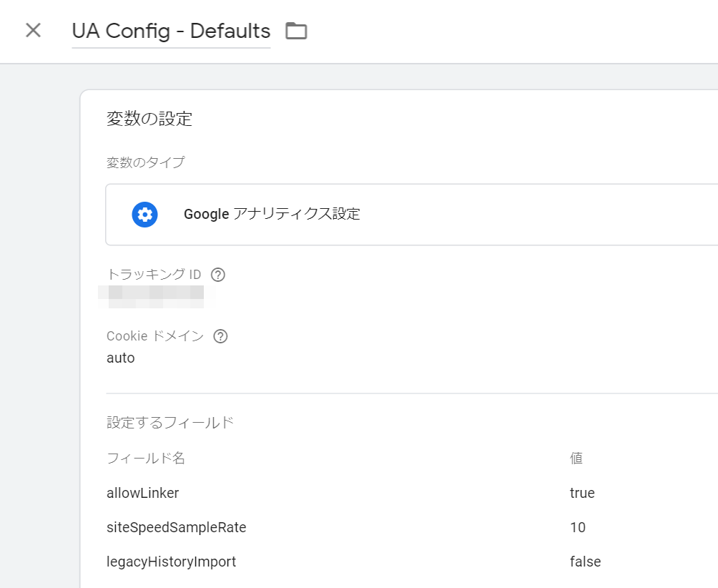
Task: Click the 変数の設定 heading
Action: (x=149, y=119)
